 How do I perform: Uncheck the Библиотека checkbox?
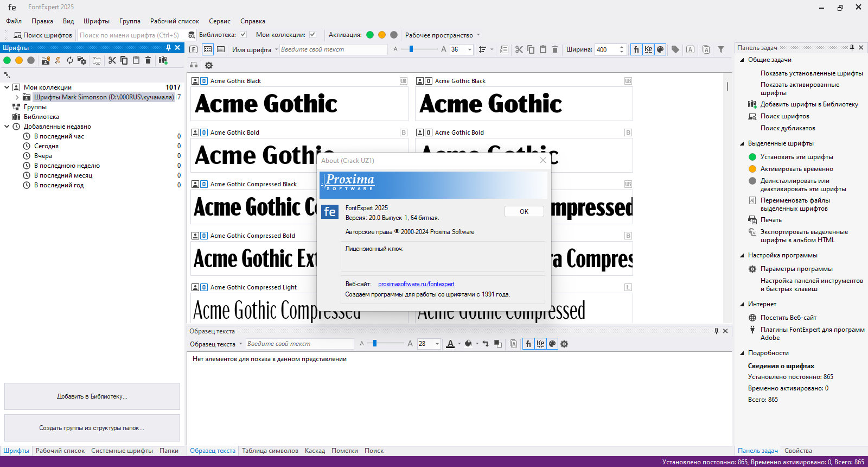(x=244, y=35)
